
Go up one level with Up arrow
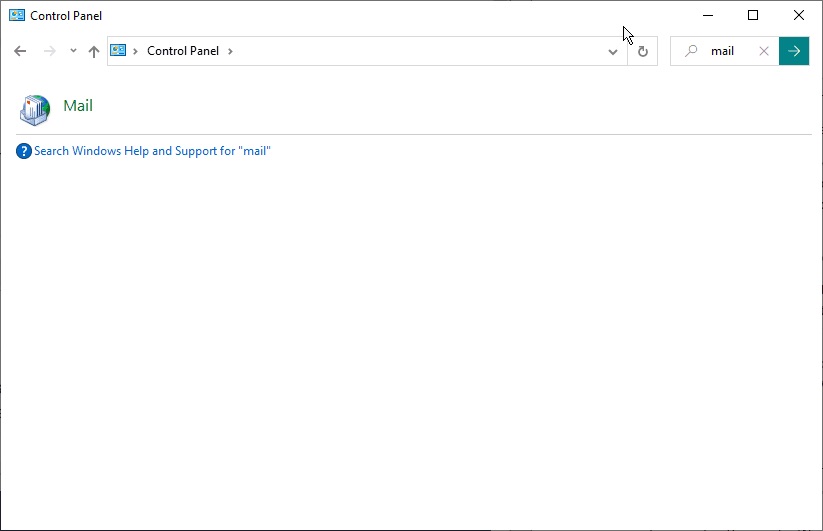tap(94, 51)
